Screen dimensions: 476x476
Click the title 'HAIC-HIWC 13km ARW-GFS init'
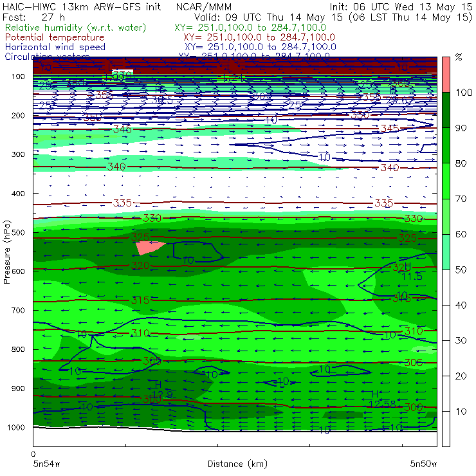82,6
